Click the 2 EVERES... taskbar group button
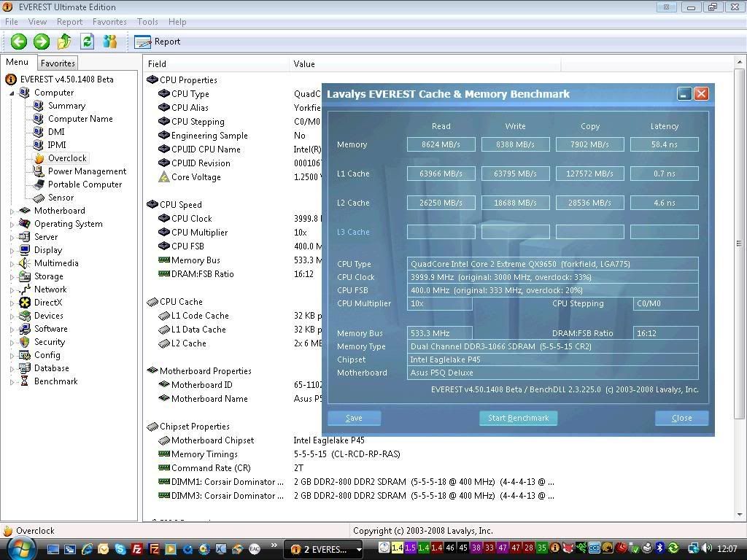Screen dimensions: 747x560 click(x=323, y=550)
